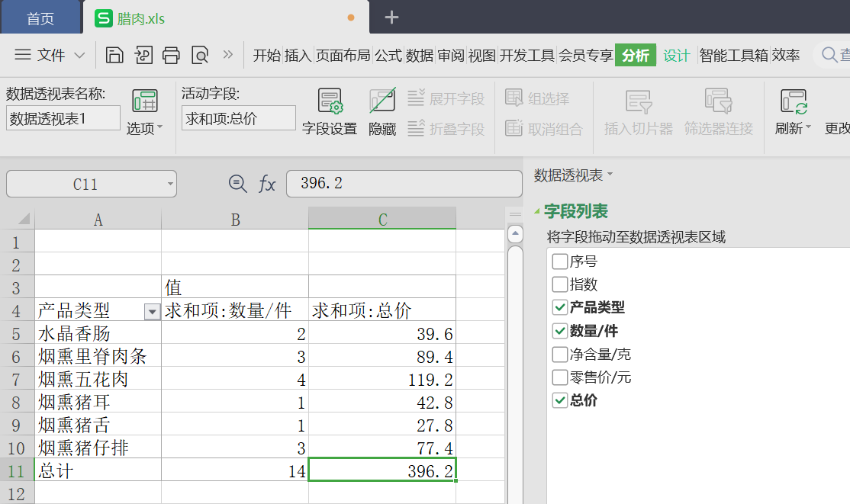Viewport: 850px width, 504px height.
Task: Open the 产品类型 filter dropdown
Action: 153,311
